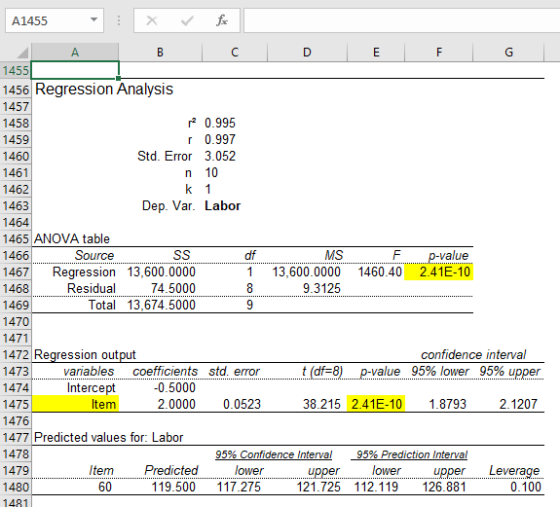Click the r value 0.997
Image resolution: width=560 pixels, height=507 pixels.
pyautogui.click(x=220, y=140)
